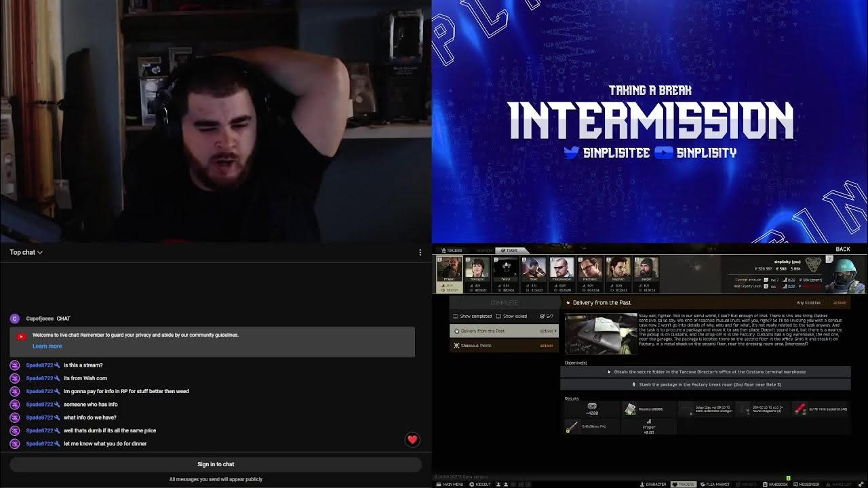The height and width of the screenshot is (488, 868).
Task: Click the question mark help icon
Action: [829, 260]
